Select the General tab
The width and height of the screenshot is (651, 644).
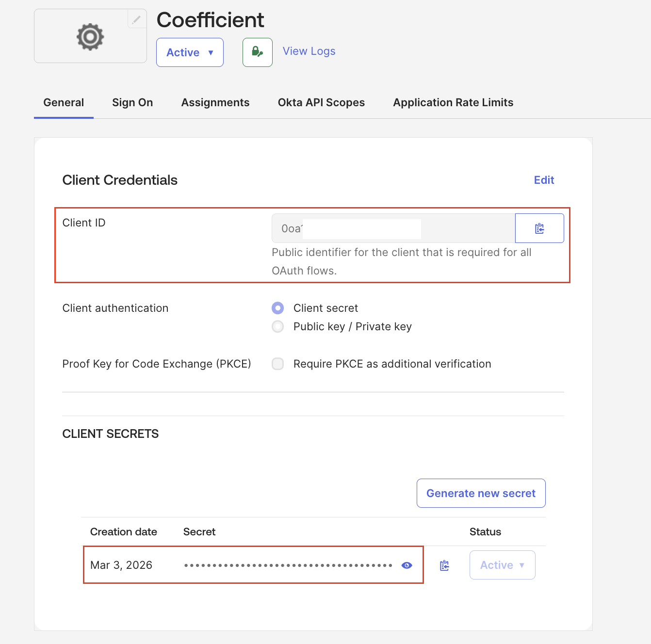(x=64, y=103)
